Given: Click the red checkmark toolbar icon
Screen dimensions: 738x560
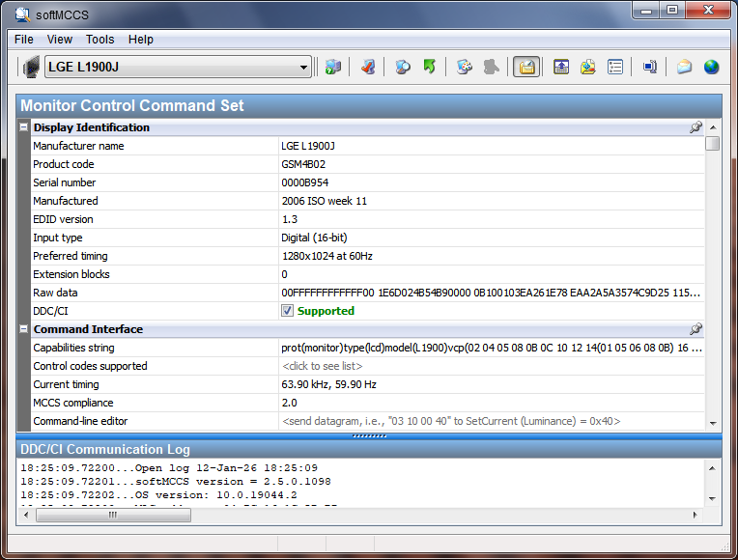Looking at the screenshot, I should click(x=368, y=67).
